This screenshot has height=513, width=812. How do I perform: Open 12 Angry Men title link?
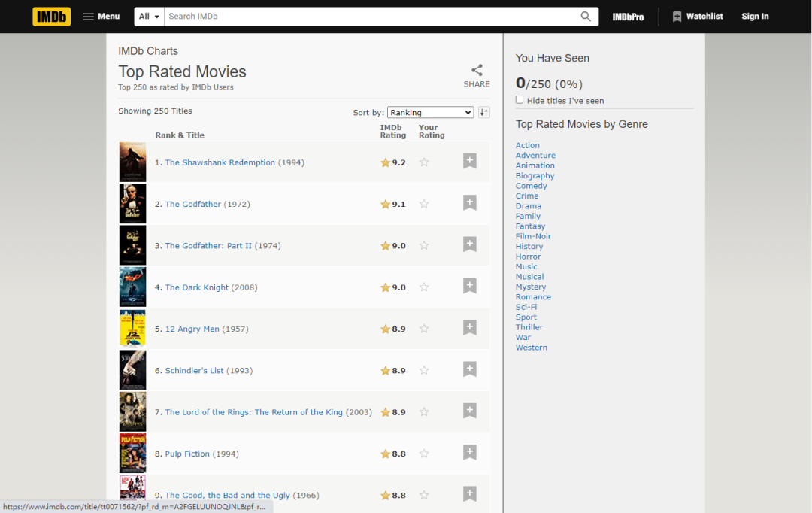[x=192, y=329]
